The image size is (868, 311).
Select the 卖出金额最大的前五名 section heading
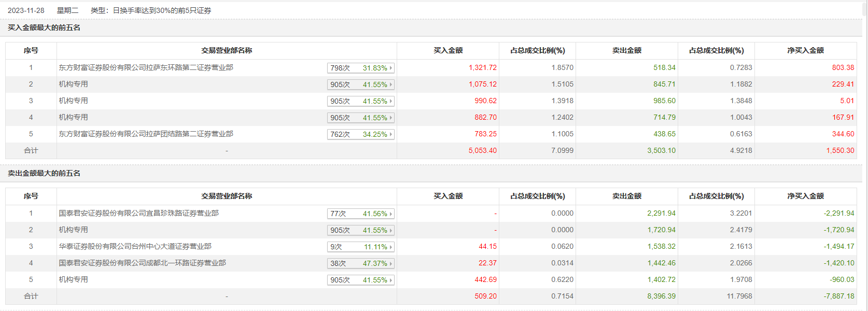(x=44, y=173)
